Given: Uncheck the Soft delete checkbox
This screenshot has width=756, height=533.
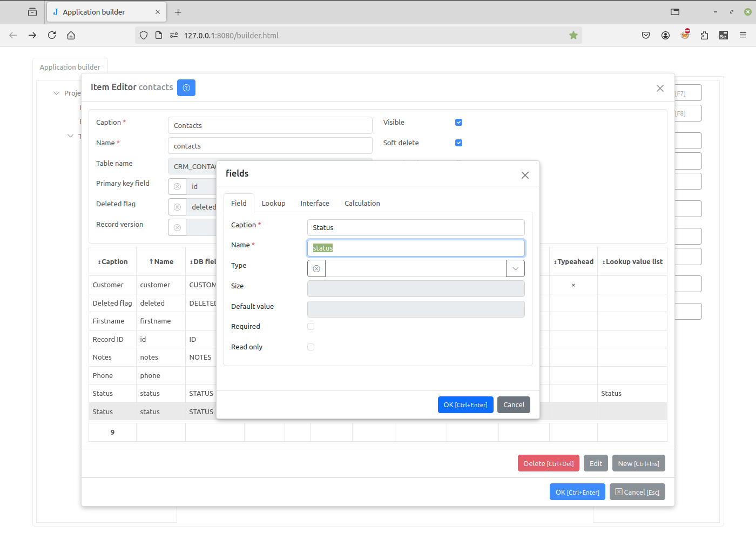Looking at the screenshot, I should click(x=458, y=143).
